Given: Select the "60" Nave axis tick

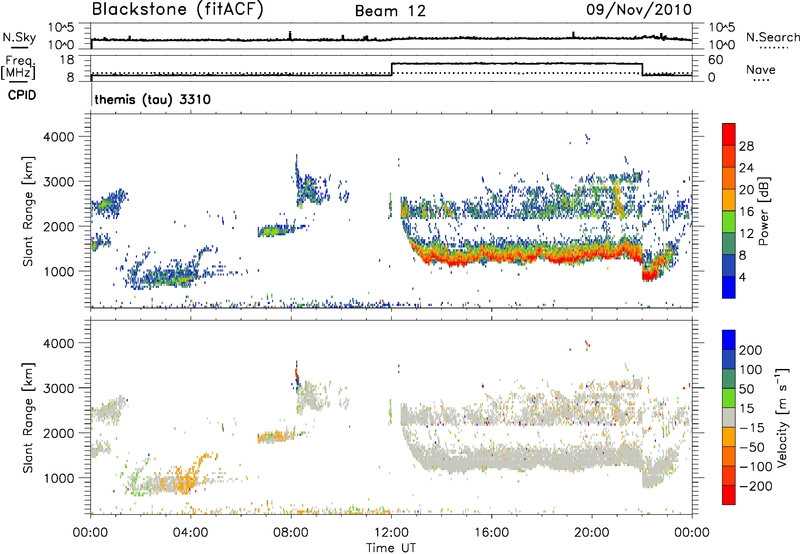Looking at the screenshot, I should (x=716, y=60).
